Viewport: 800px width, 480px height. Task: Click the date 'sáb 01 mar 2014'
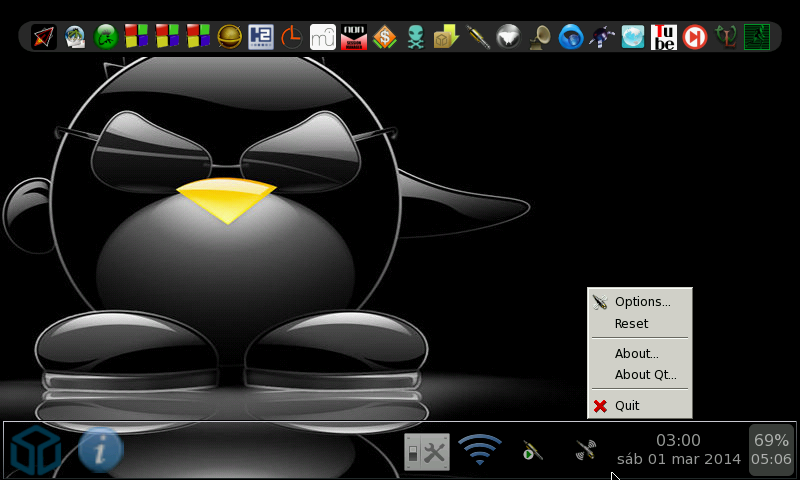tap(679, 459)
